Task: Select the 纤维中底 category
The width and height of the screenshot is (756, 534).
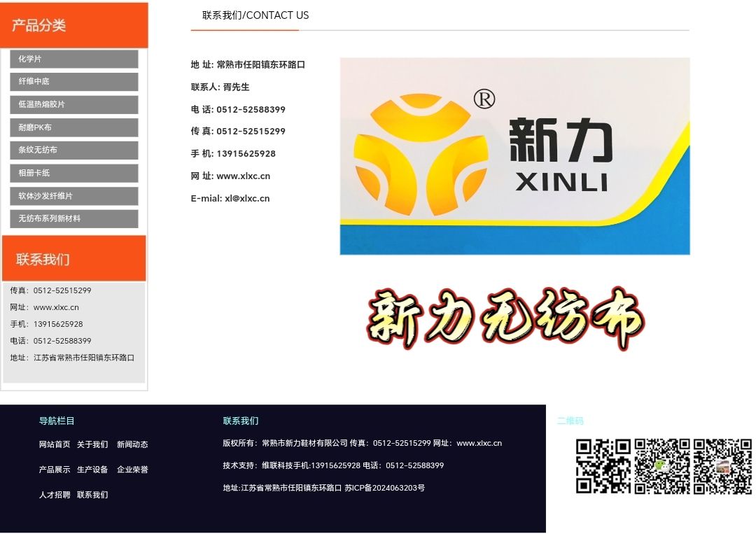Action: click(73, 82)
